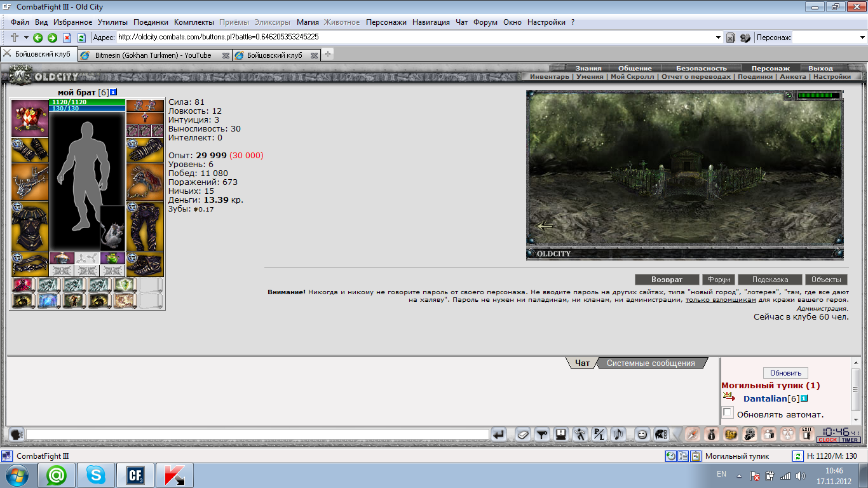Click the info icon next to Dantalian
The height and width of the screenshot is (488, 868).
(x=804, y=398)
